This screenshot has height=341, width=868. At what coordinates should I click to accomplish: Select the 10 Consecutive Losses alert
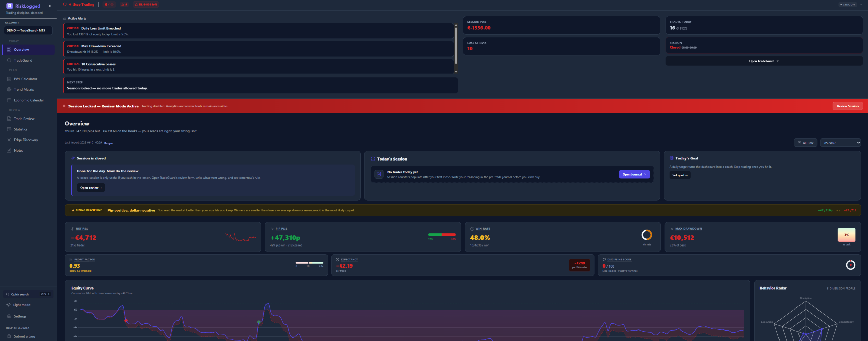tap(258, 67)
